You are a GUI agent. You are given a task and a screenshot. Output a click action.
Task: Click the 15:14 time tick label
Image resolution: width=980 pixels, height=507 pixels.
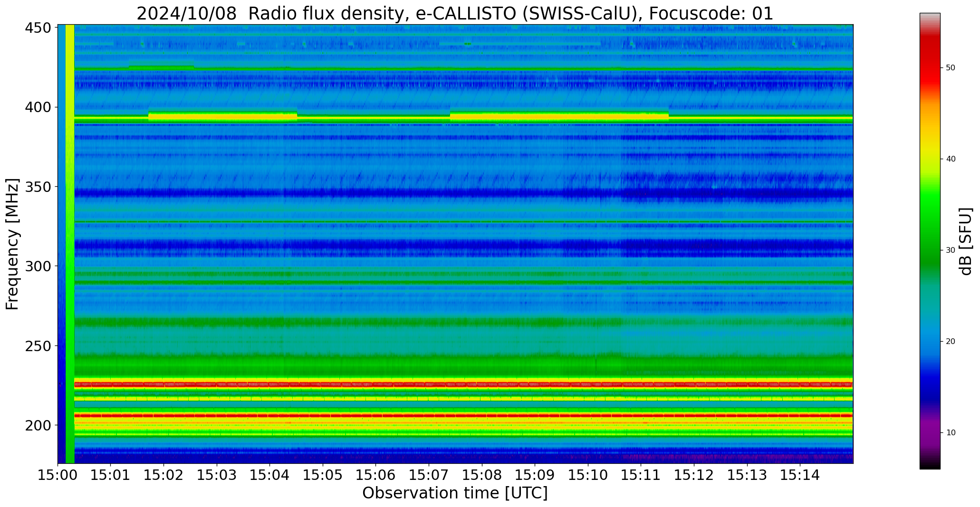pos(800,475)
